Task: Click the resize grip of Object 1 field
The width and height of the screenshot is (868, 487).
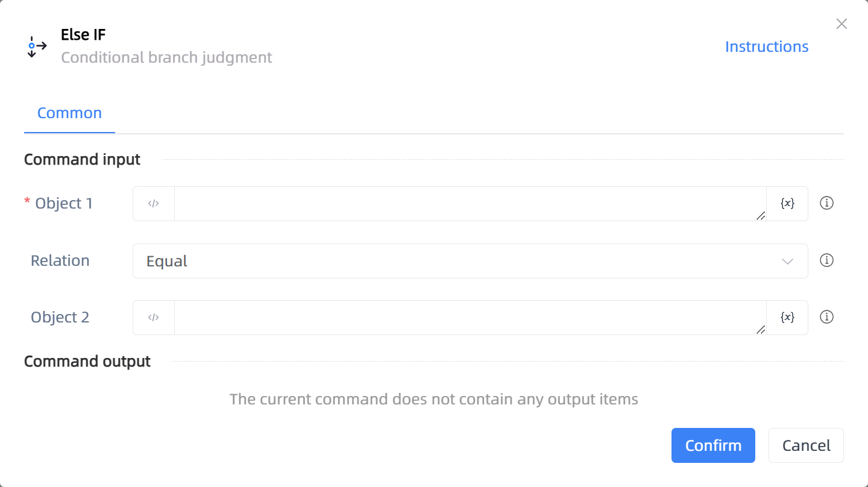Action: coord(761,215)
